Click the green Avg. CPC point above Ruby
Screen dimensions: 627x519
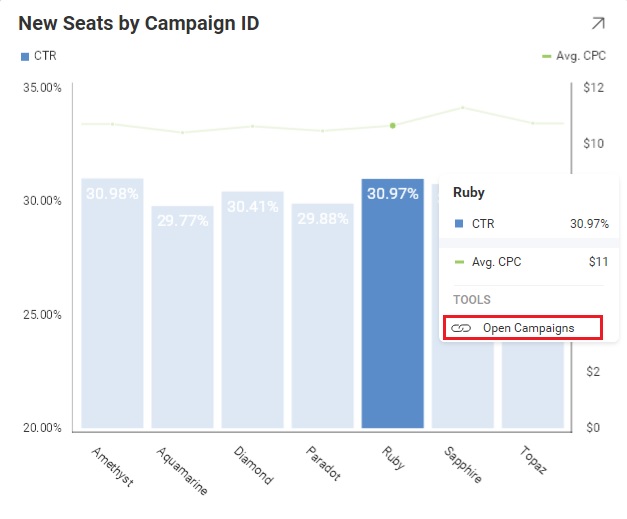click(393, 125)
